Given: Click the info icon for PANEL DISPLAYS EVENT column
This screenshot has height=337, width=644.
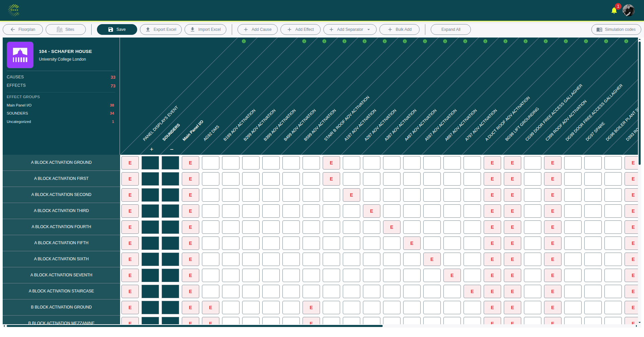Looking at the screenshot, I should (244, 41).
